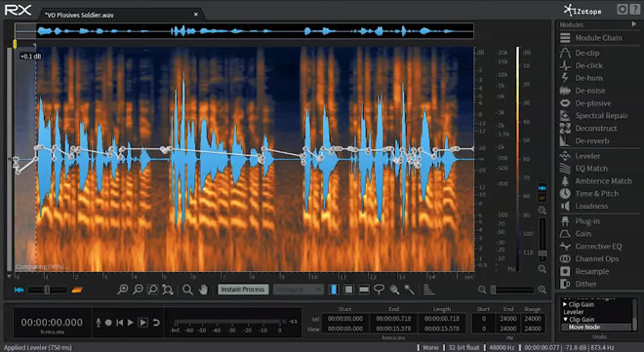
Task: Open the Plug-in module
Action: click(580, 221)
